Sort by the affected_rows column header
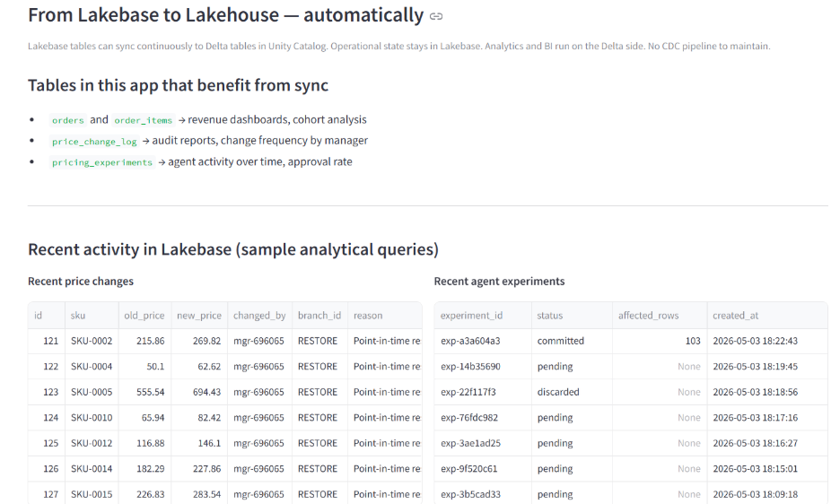The image size is (840, 504). [x=660, y=316]
